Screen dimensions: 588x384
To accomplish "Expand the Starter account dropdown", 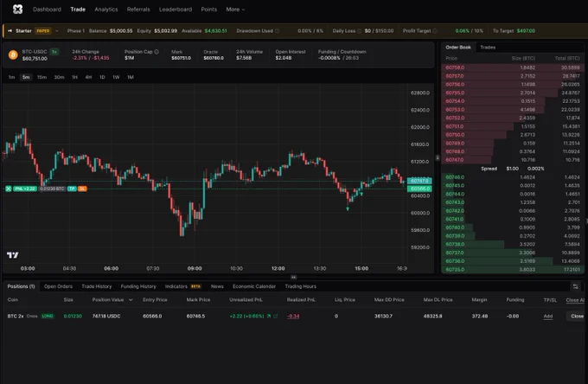I will [x=57, y=31].
